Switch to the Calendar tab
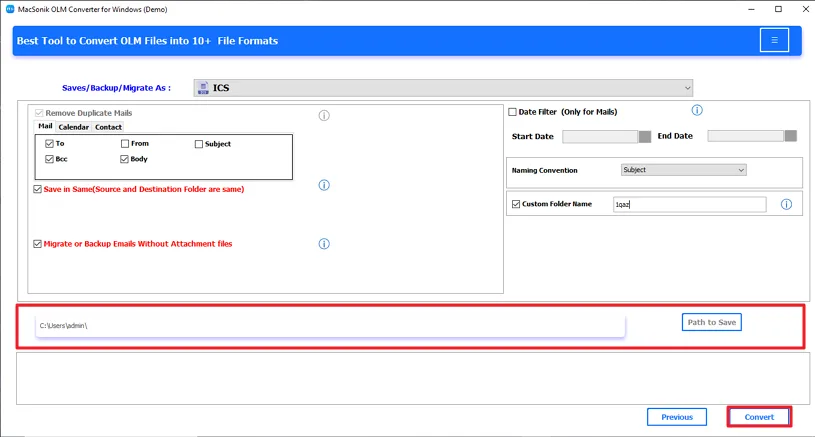Image resolution: width=815 pixels, height=437 pixels. [73, 127]
